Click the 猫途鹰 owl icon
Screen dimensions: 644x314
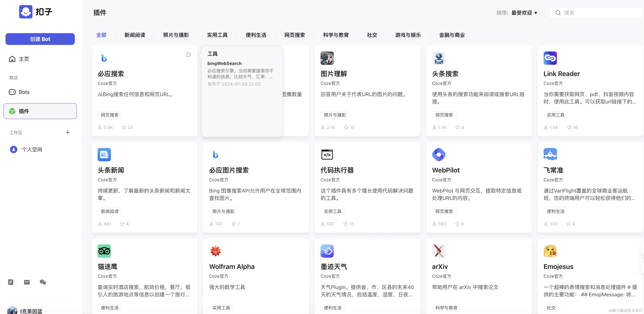click(x=104, y=251)
